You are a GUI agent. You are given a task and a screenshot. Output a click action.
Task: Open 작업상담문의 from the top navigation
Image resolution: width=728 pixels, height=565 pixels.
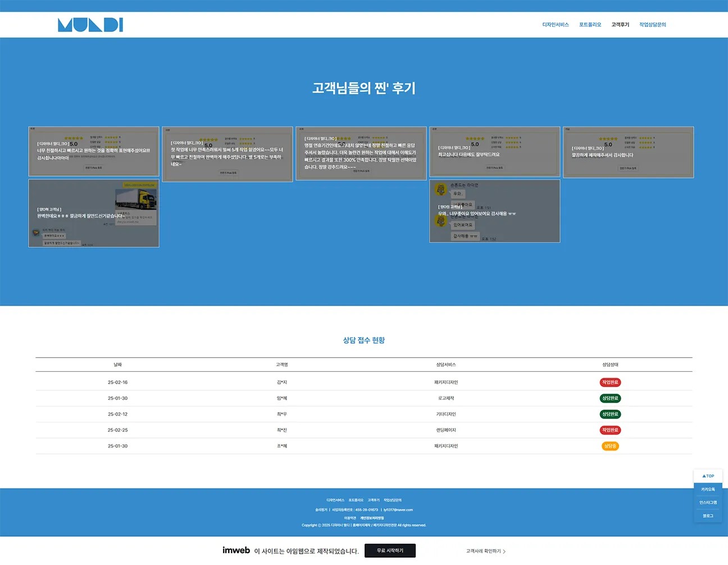[x=652, y=25]
